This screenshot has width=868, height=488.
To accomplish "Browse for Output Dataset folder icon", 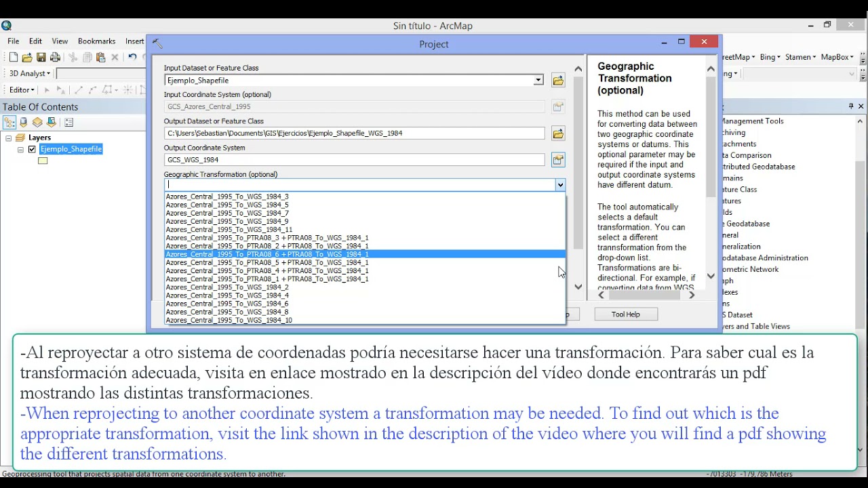I will pos(558,134).
